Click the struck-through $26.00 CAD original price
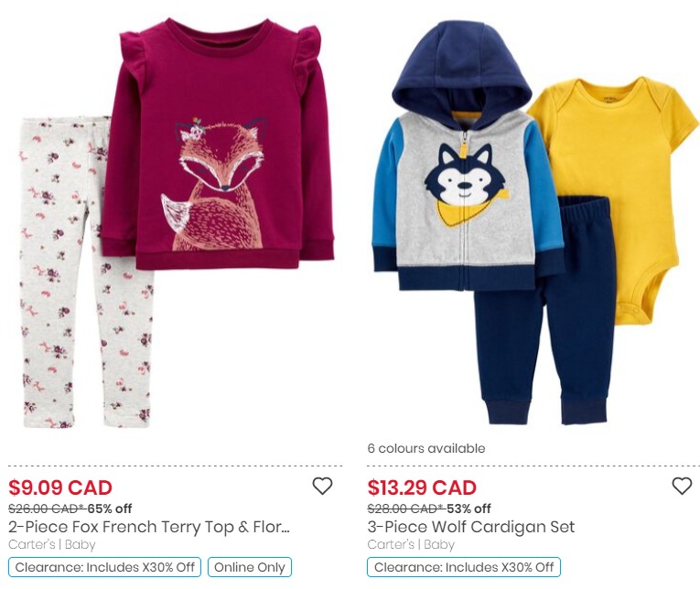This screenshot has height=589, width=700. pos(47,509)
